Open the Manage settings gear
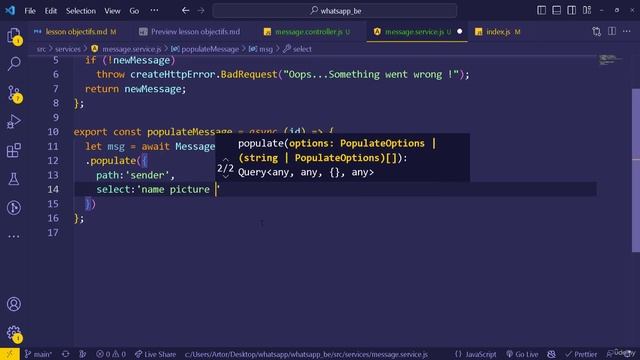This screenshot has width=640, height=360. point(14,333)
